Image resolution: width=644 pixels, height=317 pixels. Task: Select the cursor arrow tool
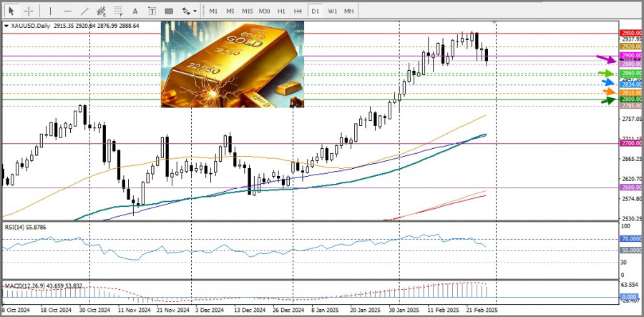pos(11,11)
